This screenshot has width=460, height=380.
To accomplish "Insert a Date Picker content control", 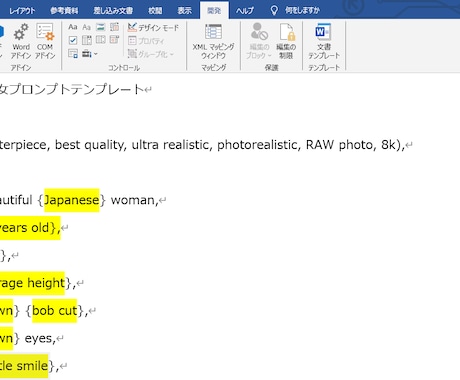I will tap(114, 40).
